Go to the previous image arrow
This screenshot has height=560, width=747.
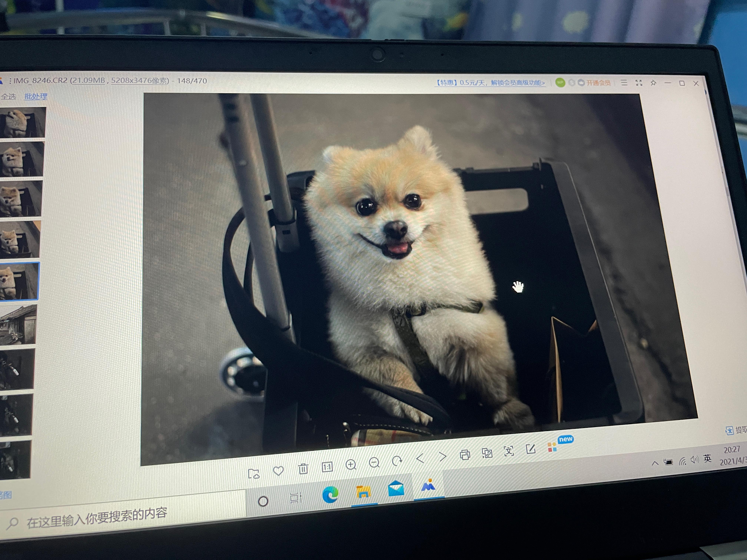[x=420, y=458]
